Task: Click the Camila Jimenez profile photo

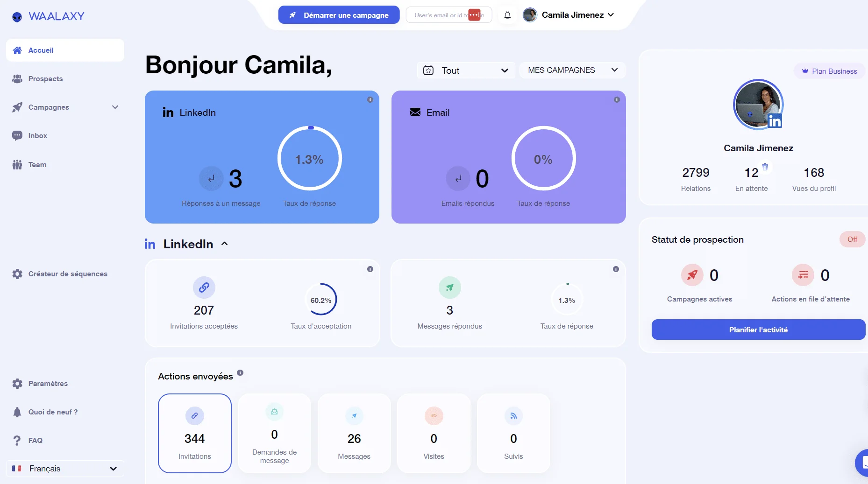Action: [x=758, y=104]
